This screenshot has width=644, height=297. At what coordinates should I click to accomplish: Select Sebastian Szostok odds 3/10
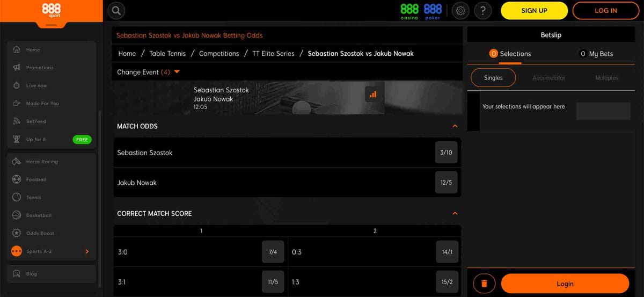(446, 153)
